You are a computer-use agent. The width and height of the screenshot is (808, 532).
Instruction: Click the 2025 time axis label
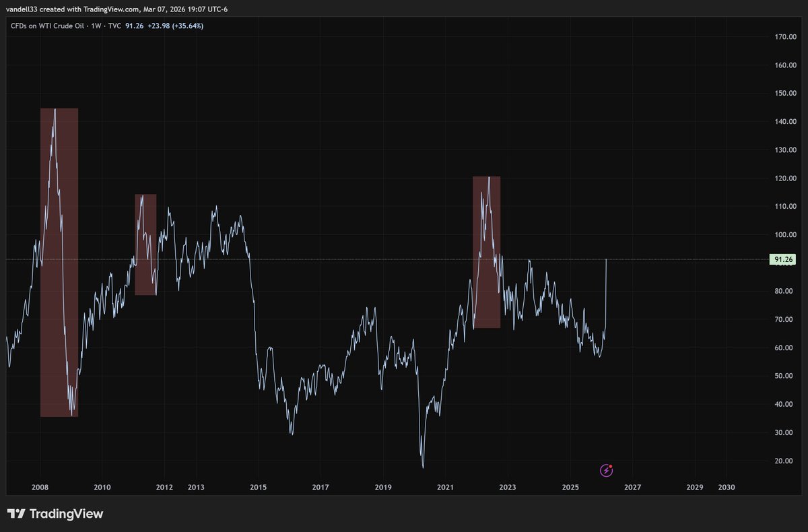(570, 487)
